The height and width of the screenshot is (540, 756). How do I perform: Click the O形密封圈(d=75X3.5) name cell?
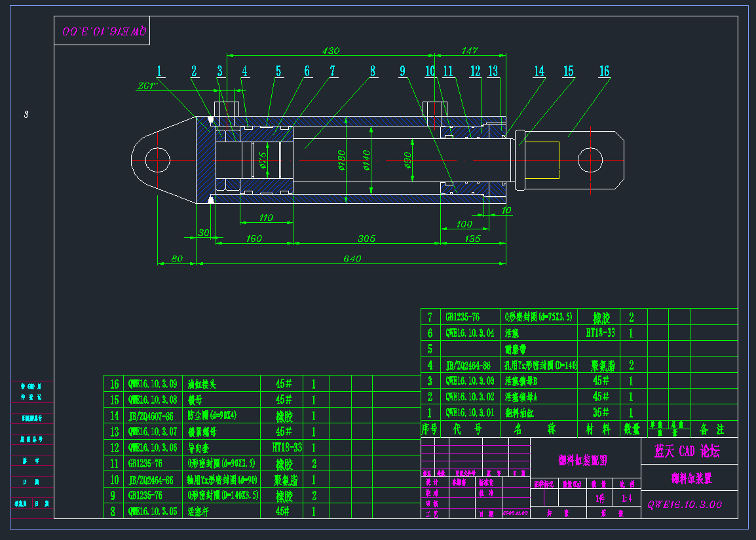[x=539, y=317]
